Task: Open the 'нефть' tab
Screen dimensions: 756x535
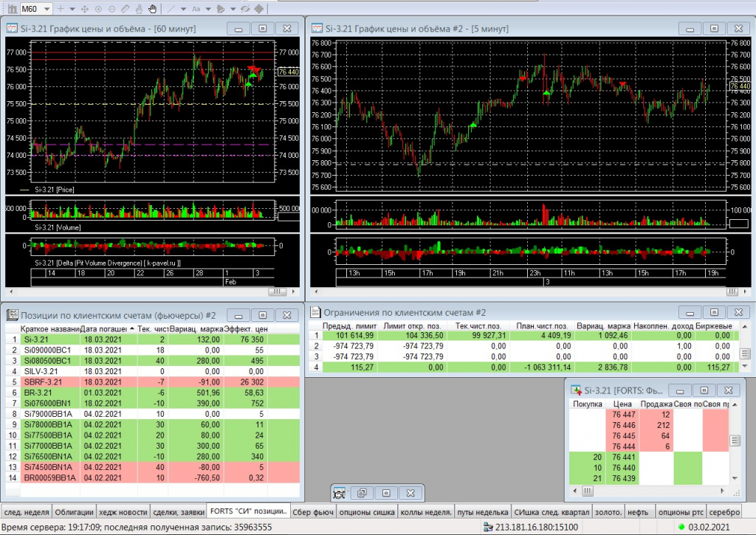Action: (x=638, y=512)
